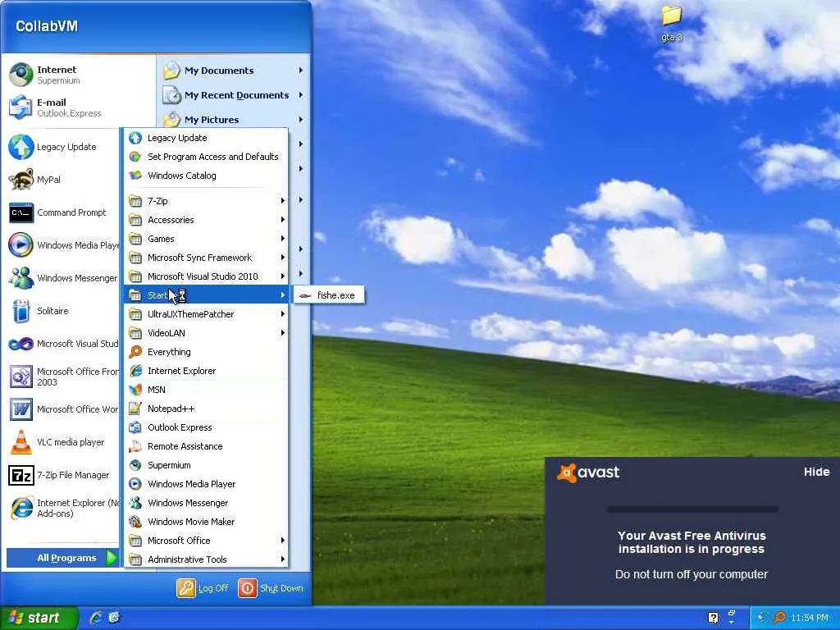The width and height of the screenshot is (840, 630).
Task: Open Outlook Express in All Programs list
Action: tap(206, 427)
